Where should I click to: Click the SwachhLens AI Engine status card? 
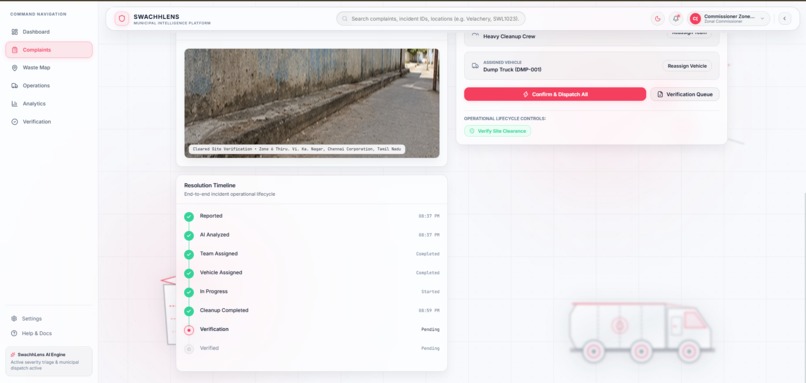(49, 361)
